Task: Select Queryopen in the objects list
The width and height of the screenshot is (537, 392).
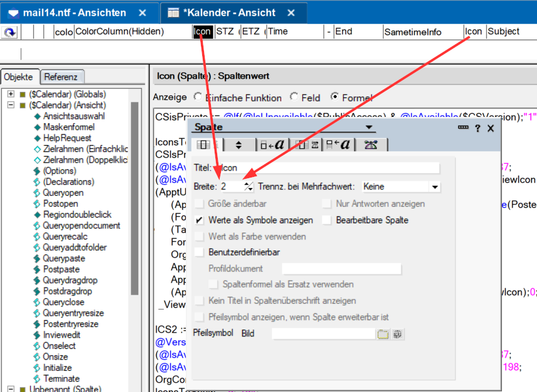Action: [64, 193]
